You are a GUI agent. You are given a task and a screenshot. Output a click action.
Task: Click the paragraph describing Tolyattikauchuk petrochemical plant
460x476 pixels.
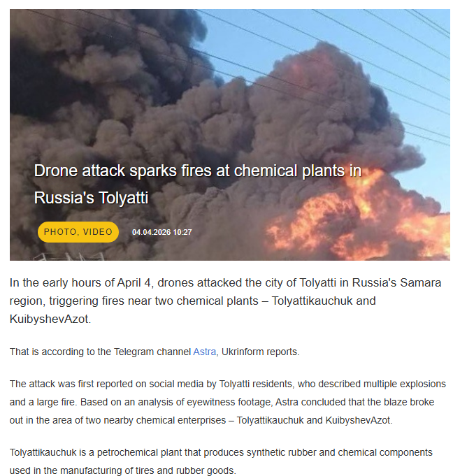pyautogui.click(x=221, y=461)
